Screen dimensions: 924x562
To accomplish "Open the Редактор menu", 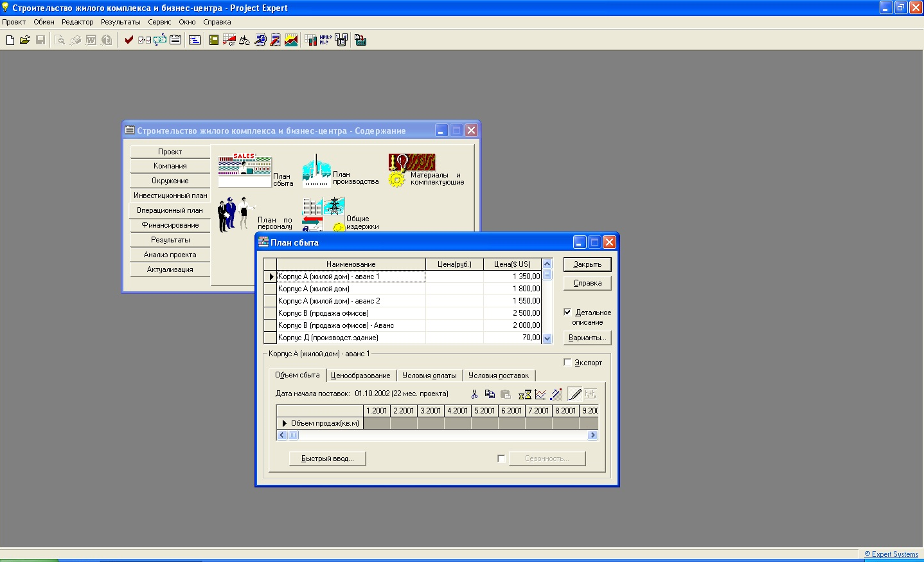I will 78,22.
